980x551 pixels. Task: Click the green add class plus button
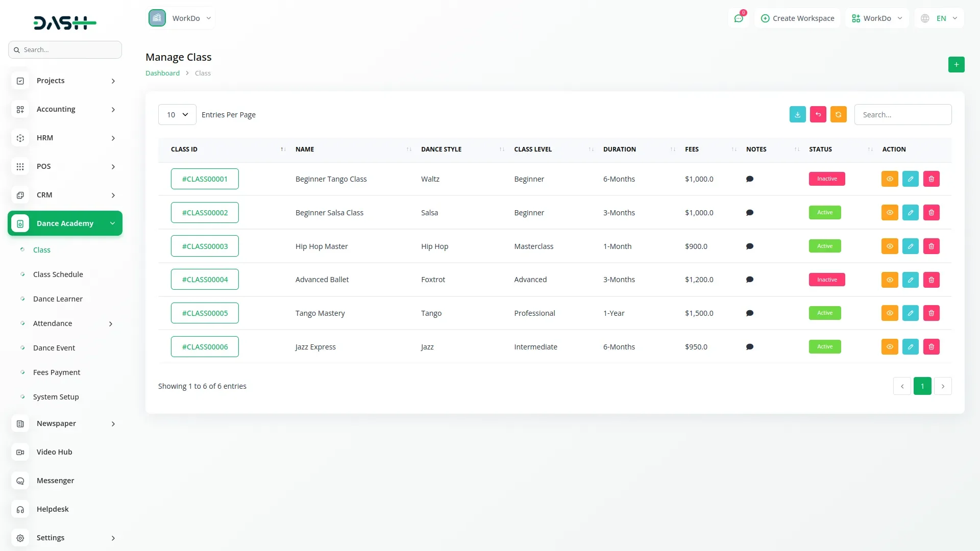pos(956,65)
